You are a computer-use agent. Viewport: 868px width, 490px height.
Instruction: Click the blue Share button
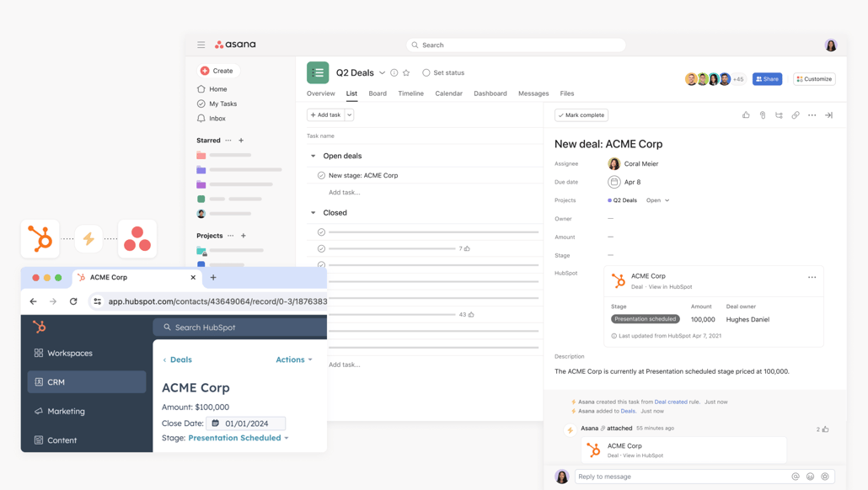point(767,79)
